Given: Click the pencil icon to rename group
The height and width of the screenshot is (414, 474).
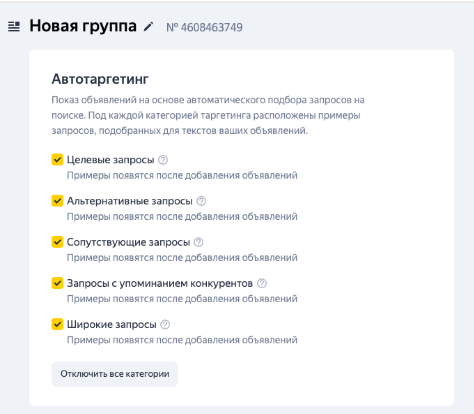Looking at the screenshot, I should click(148, 27).
